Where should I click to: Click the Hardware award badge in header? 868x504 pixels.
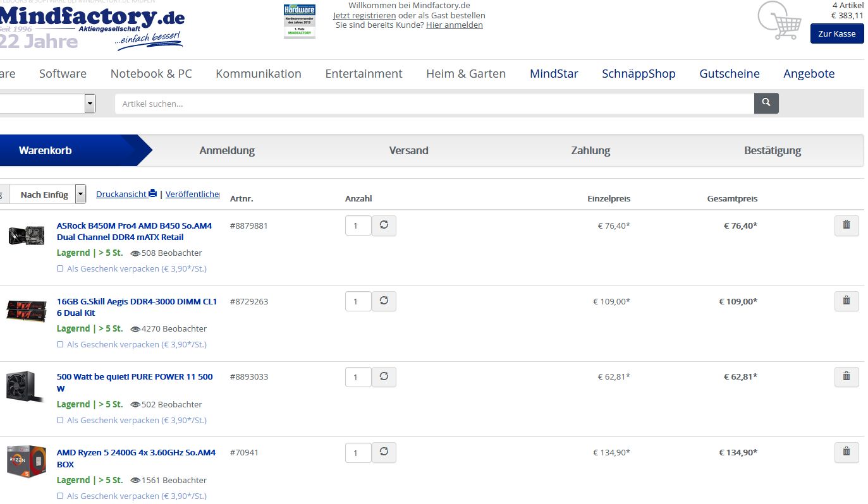(x=300, y=21)
